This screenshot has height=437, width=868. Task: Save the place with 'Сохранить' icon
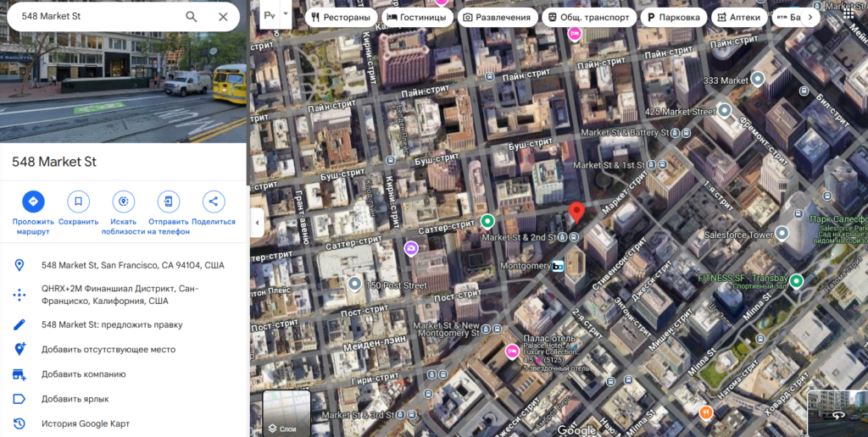click(78, 202)
